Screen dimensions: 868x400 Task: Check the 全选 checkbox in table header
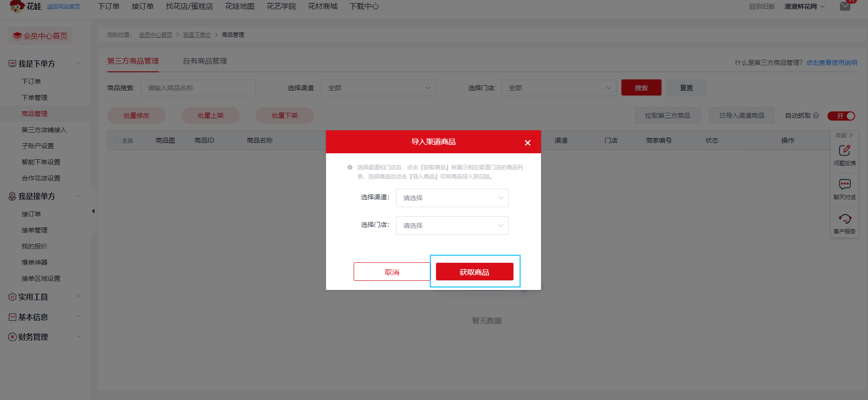click(117, 140)
